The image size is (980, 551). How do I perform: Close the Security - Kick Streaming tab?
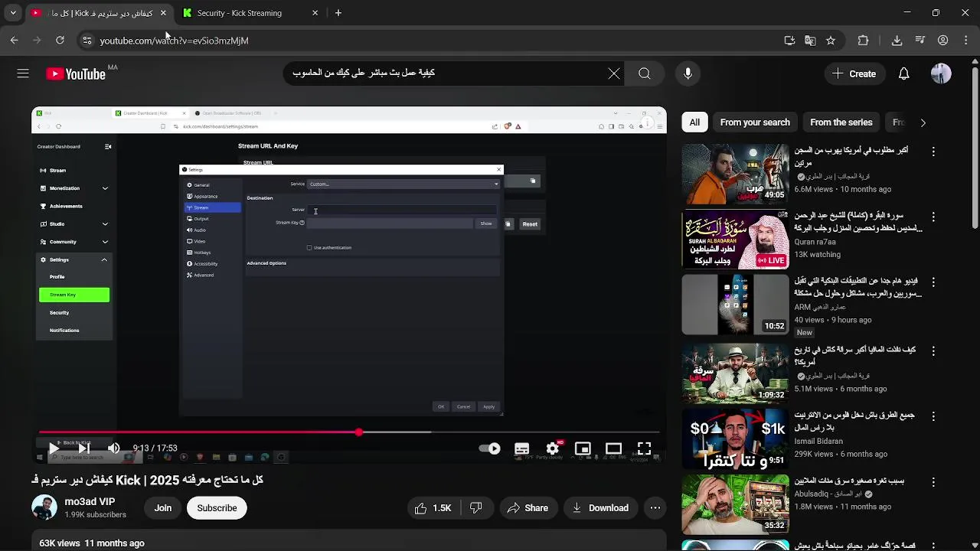click(315, 13)
